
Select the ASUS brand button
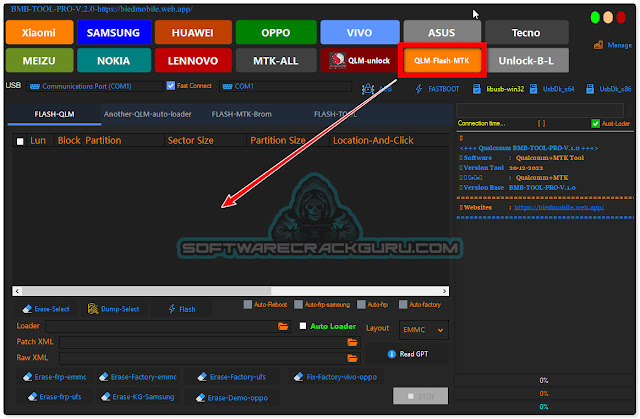click(x=442, y=32)
